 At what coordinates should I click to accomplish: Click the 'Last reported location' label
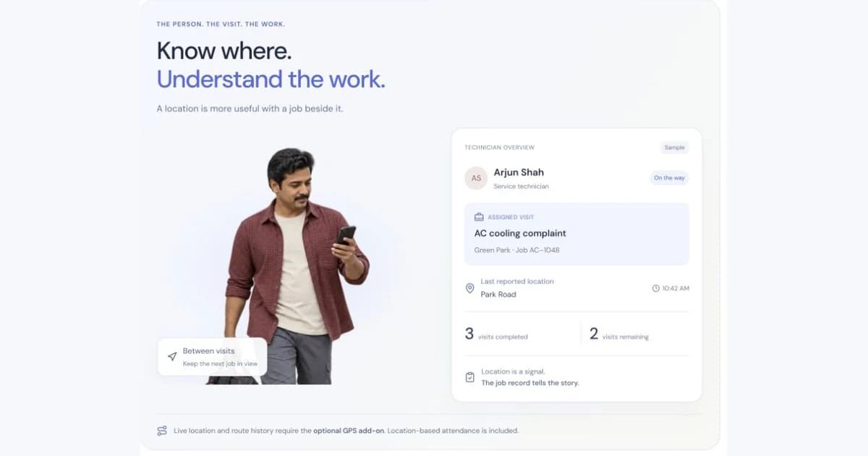click(x=517, y=282)
